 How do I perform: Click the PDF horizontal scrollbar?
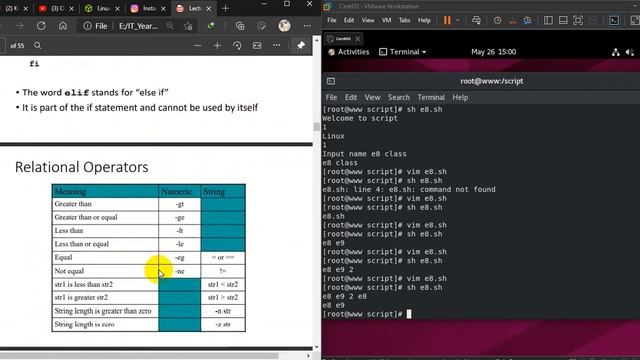coord(139,356)
